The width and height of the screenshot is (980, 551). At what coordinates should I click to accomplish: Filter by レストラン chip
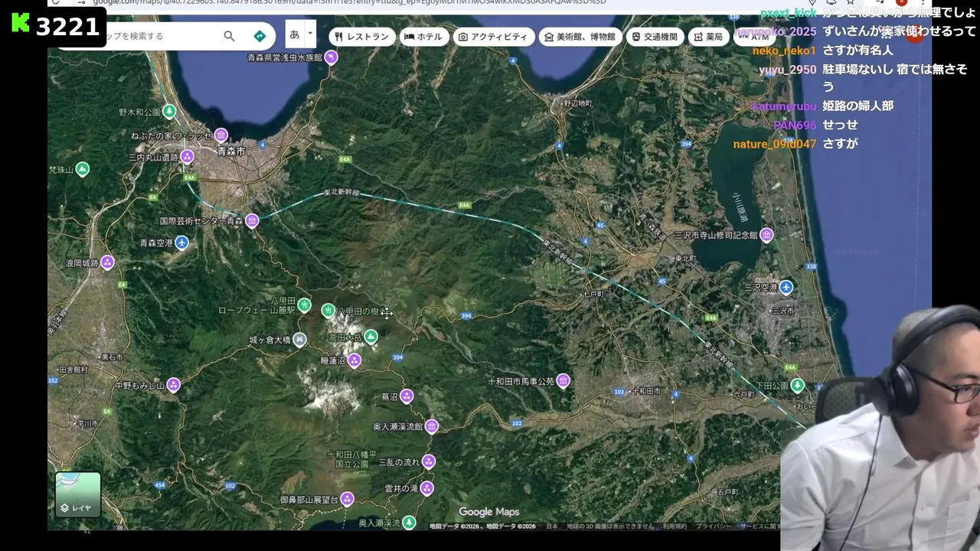[362, 37]
